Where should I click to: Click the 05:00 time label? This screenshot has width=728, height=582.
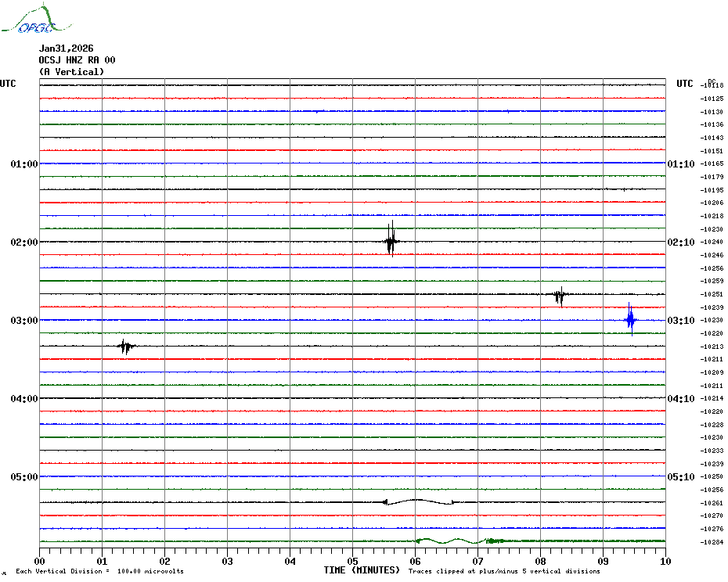24,477
